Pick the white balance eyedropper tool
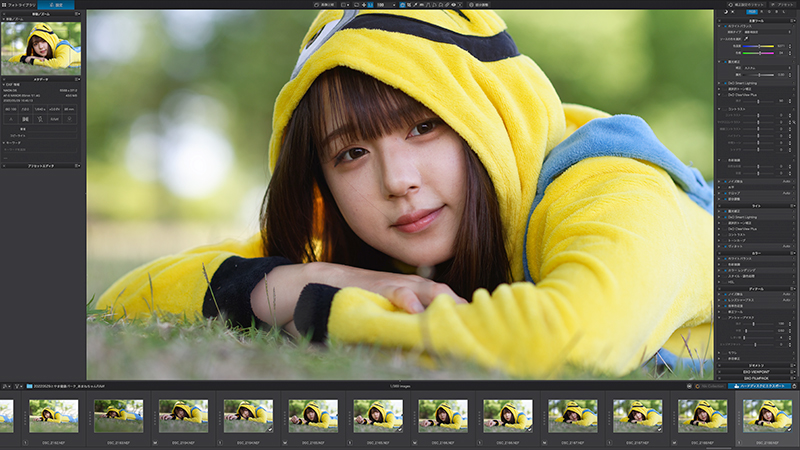Viewport: 800px width, 450px height. (x=746, y=39)
